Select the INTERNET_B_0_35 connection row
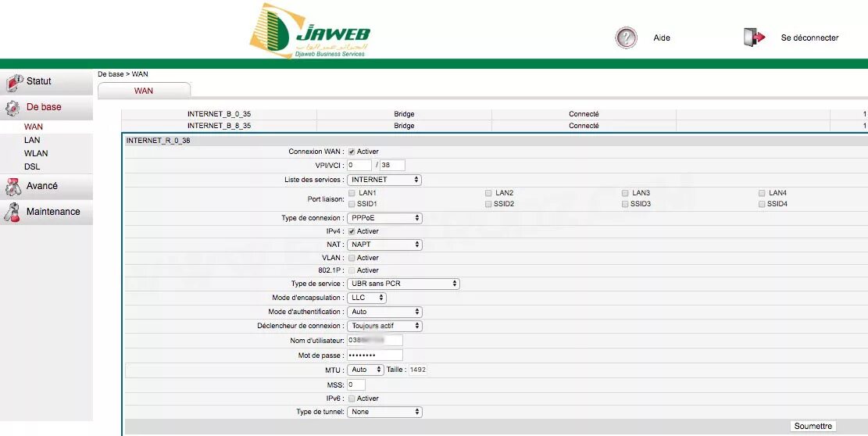 tap(495, 114)
